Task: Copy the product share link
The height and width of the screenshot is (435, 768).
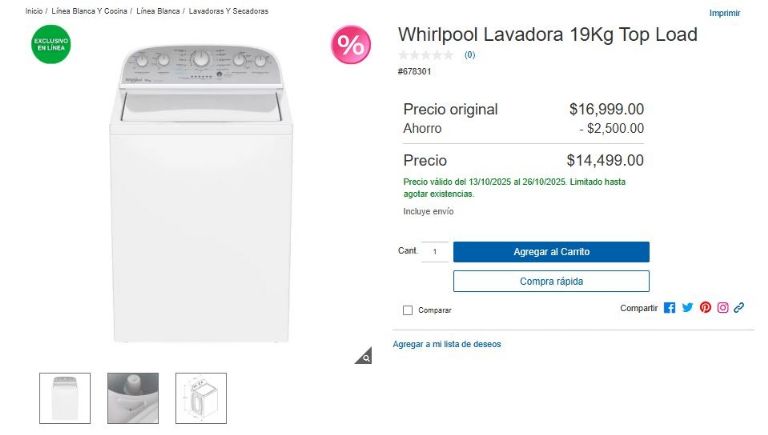Action: [739, 308]
